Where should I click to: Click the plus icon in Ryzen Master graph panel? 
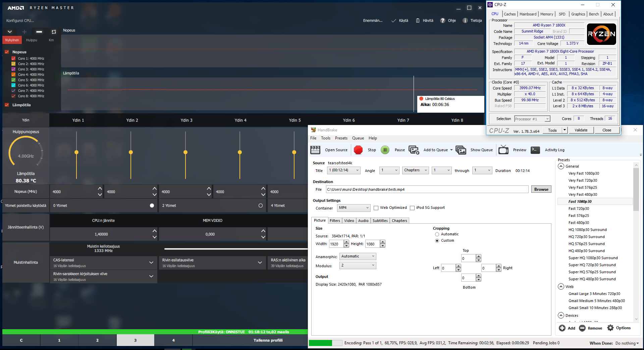coord(24,32)
